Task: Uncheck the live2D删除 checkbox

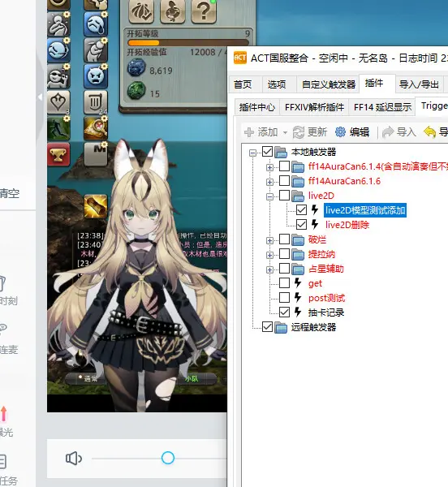Action: coord(301,225)
